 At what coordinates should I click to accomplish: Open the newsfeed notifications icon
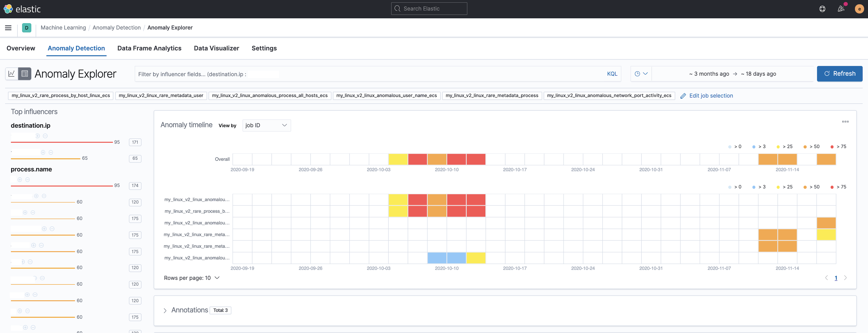[841, 9]
